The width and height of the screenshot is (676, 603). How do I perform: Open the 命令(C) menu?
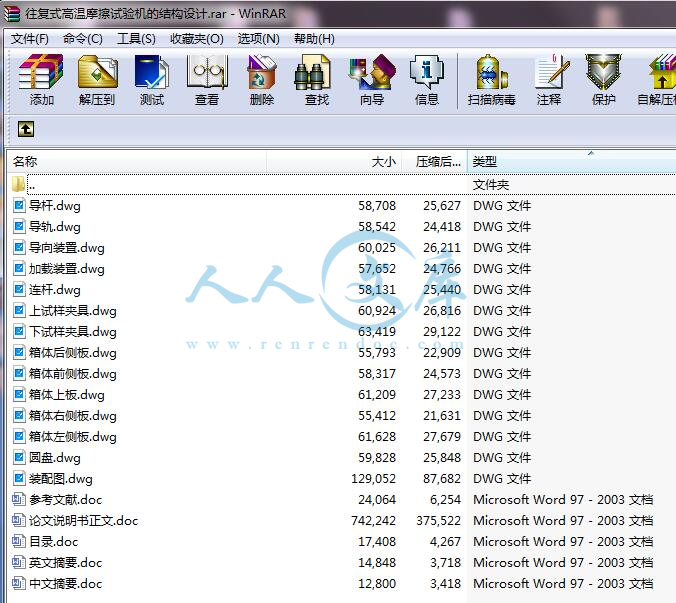click(x=83, y=39)
